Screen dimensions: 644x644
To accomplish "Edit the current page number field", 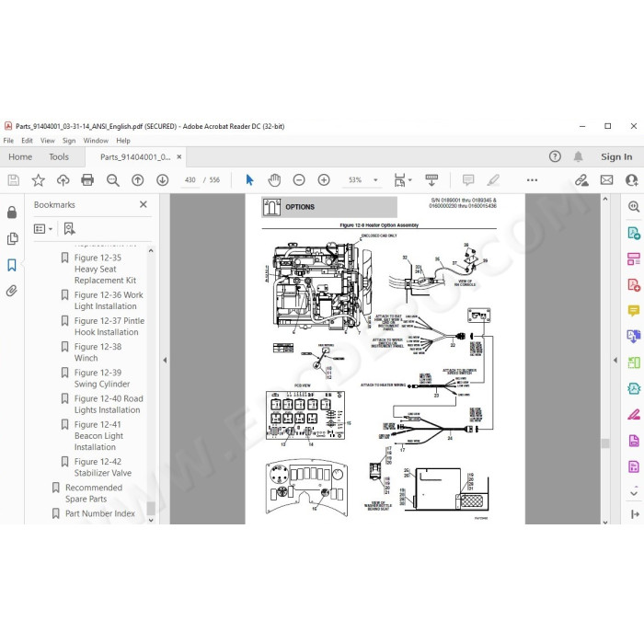I will click(190, 180).
